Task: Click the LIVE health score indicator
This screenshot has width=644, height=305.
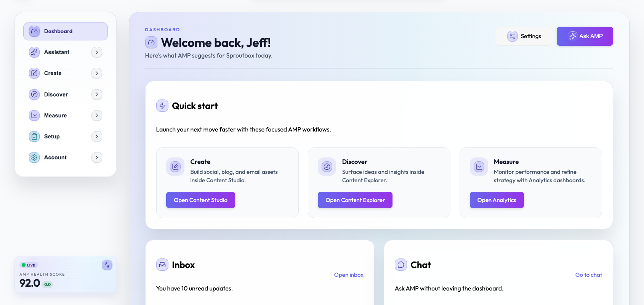Action: point(29,265)
